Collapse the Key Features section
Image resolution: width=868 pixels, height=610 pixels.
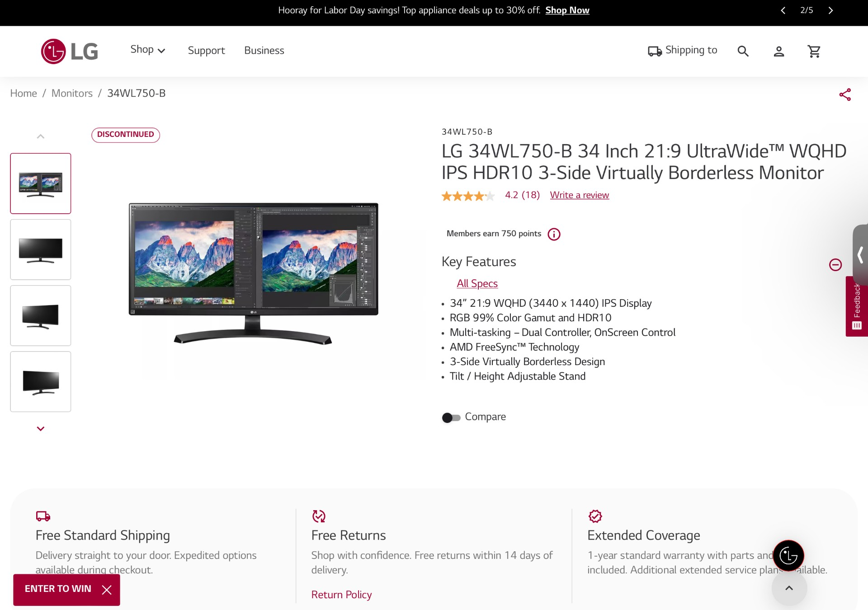835,265
